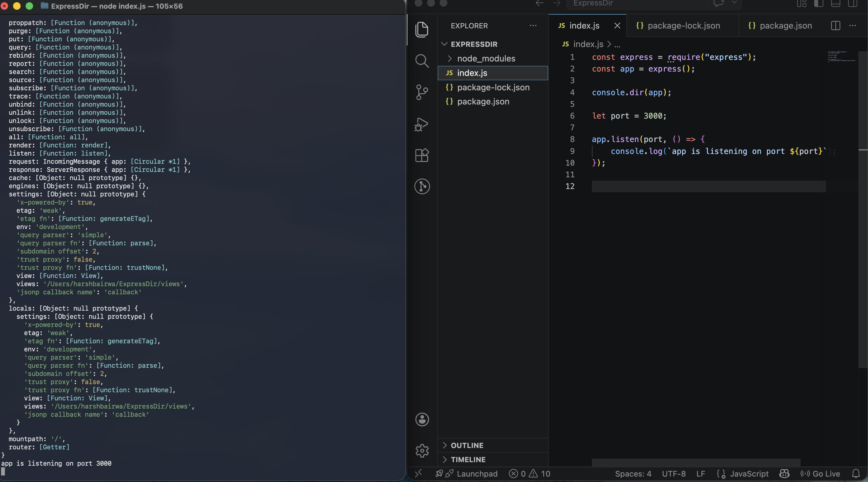Click Go Live in the status bar
This screenshot has height=482, width=868.
(x=820, y=474)
